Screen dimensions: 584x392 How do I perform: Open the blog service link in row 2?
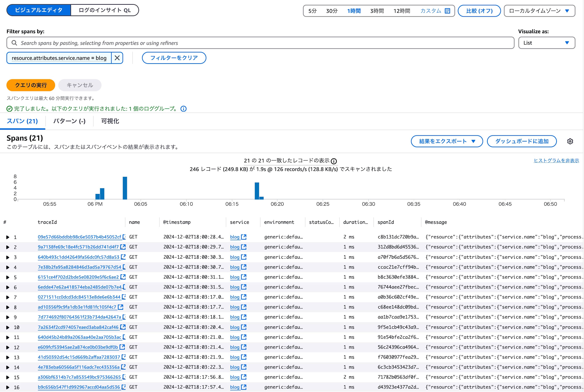tap(235, 247)
